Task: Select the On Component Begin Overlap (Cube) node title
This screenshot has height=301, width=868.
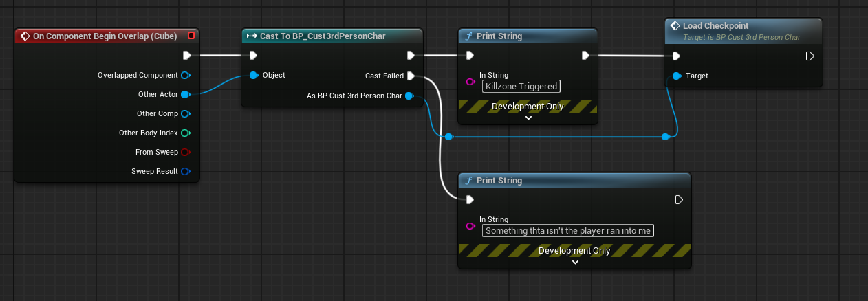Action: [x=105, y=36]
